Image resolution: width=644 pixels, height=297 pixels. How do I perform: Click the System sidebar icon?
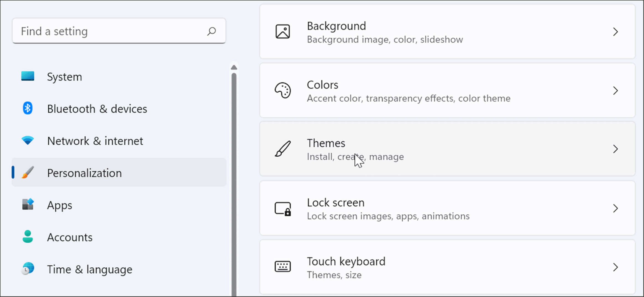tap(27, 76)
